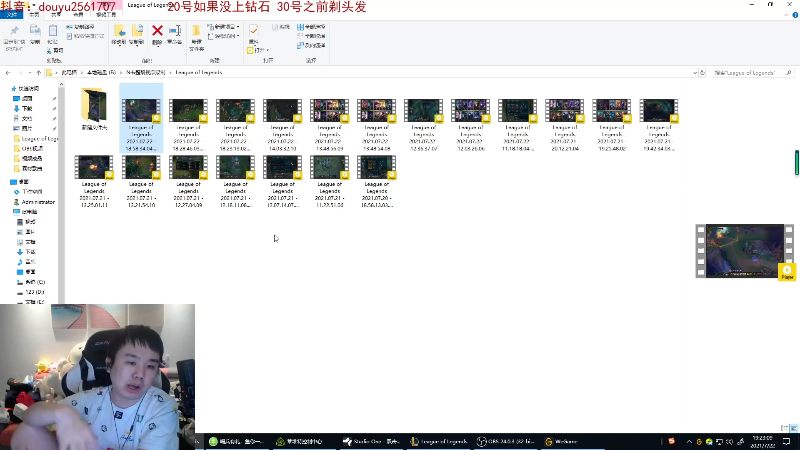The height and width of the screenshot is (450, 800).
Task: Click the Up one level arrow
Action: tap(38, 73)
